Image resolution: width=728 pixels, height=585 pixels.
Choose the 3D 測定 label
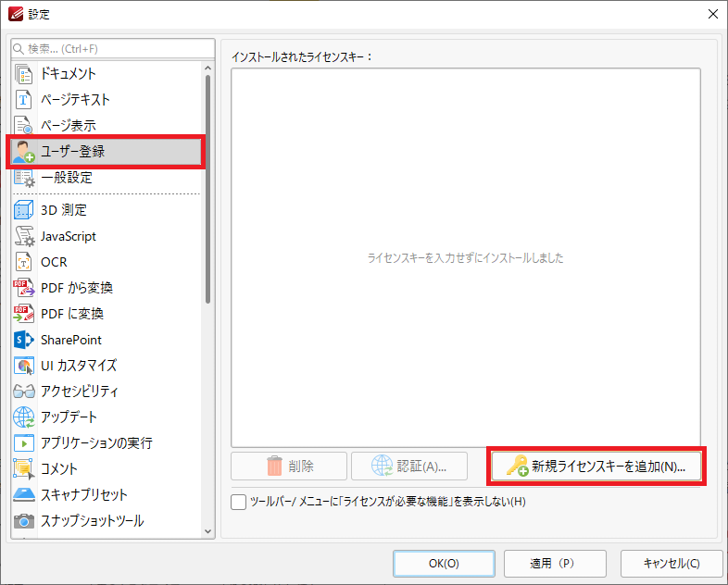click(x=64, y=210)
